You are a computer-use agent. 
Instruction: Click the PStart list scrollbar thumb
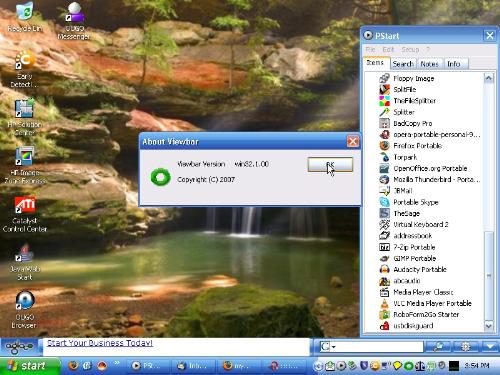point(489,275)
